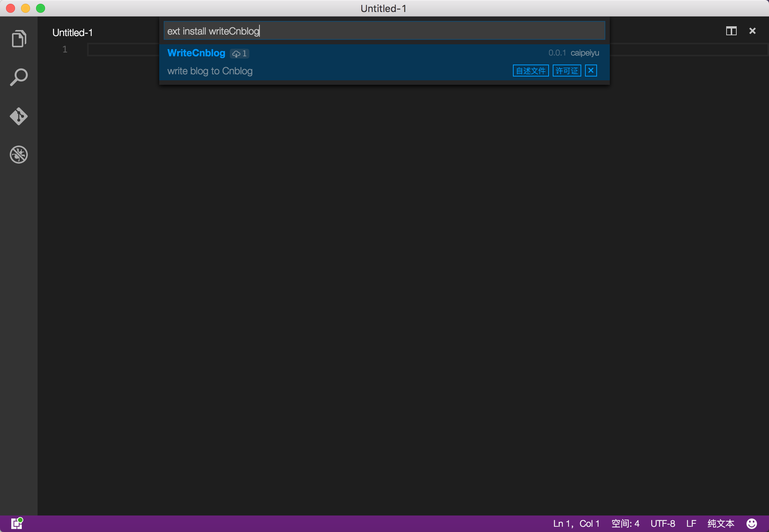Image resolution: width=769 pixels, height=532 pixels.
Task: Send feedback via smiley icon
Action: [751, 523]
